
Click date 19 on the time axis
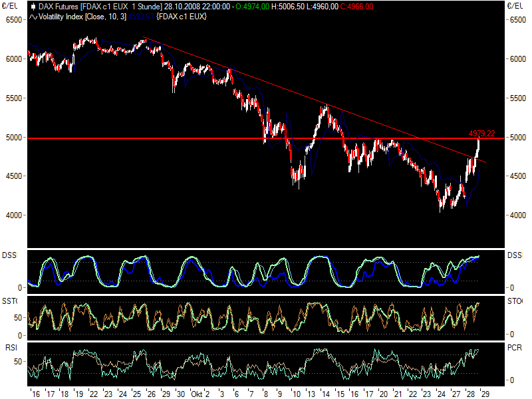[x=79, y=394]
